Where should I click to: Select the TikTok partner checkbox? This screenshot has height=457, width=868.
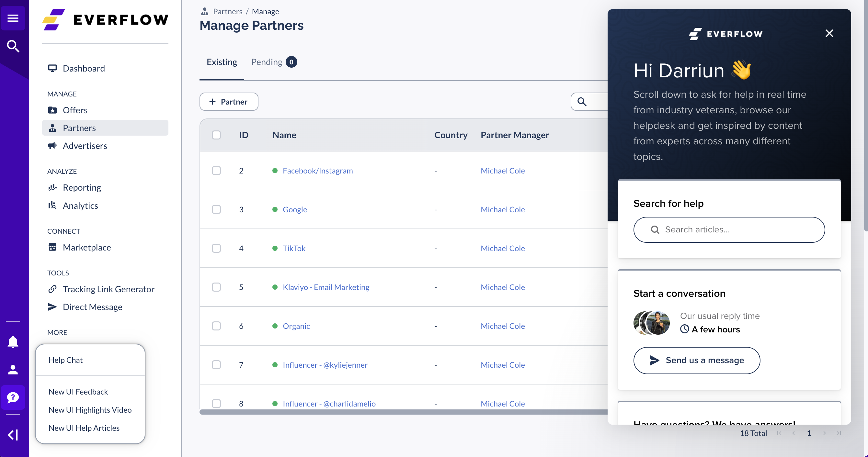(x=216, y=248)
